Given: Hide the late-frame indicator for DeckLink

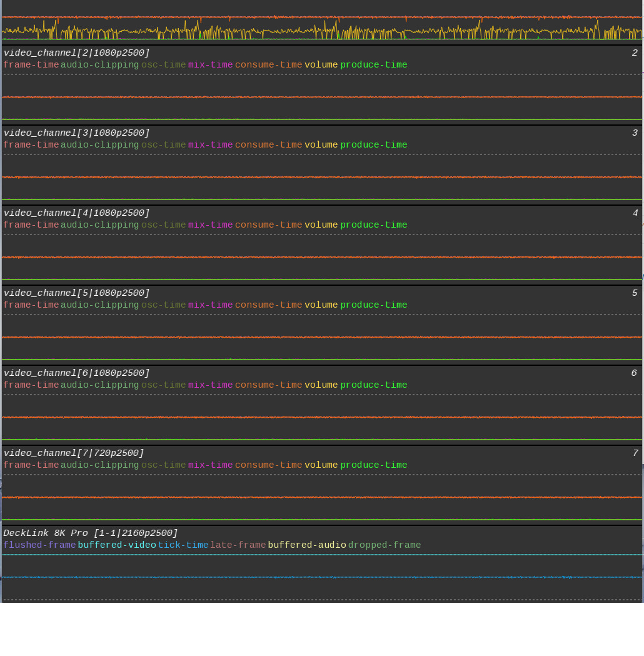Looking at the screenshot, I should pos(238,545).
